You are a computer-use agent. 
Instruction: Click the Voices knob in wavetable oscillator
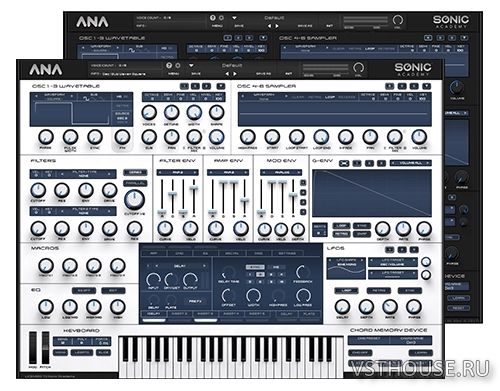tap(149, 113)
